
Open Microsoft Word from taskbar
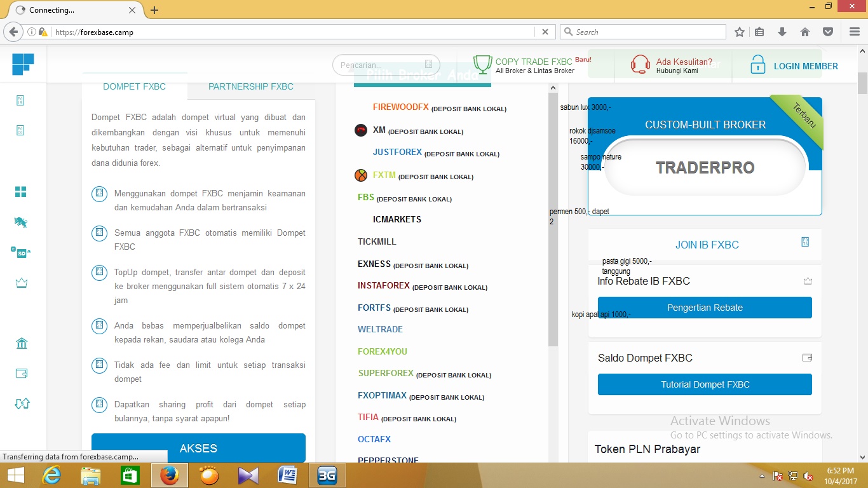click(x=287, y=475)
